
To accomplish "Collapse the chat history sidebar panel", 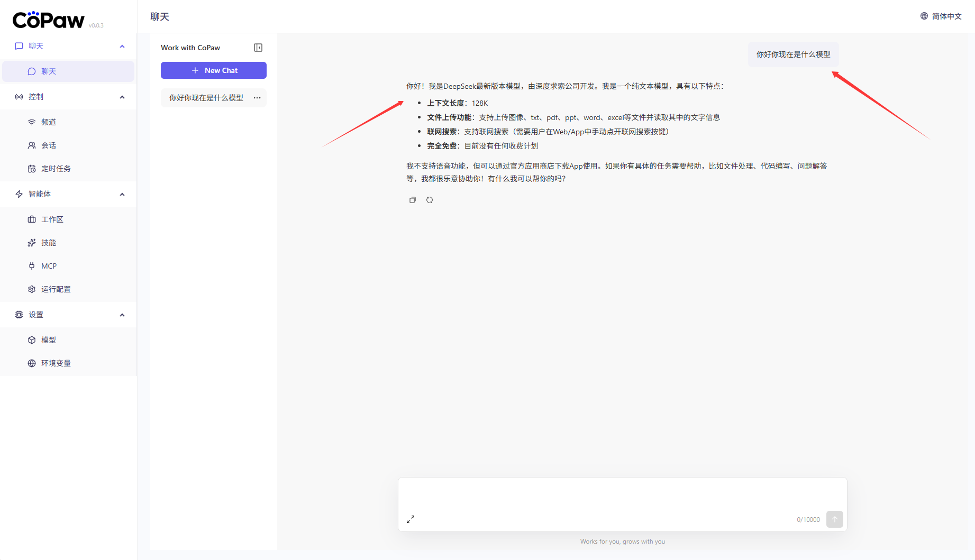I will coord(258,48).
